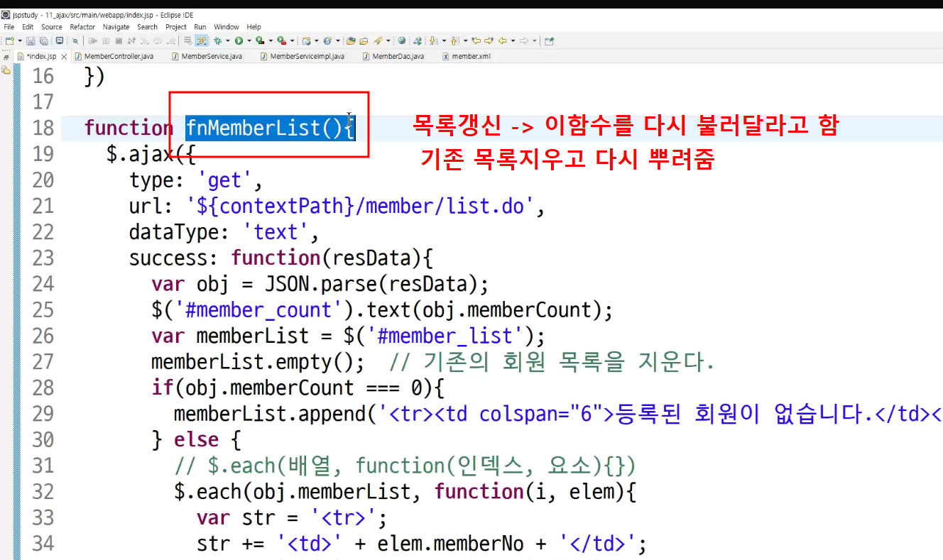Click the stacked views icon in left trim bar
This screenshot has width=943, height=560.
pos(6,70)
